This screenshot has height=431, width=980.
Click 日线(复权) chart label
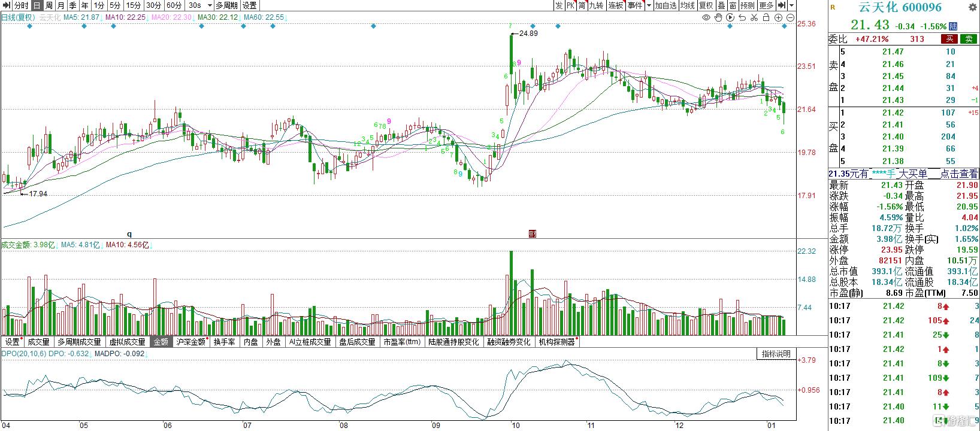tap(17, 17)
